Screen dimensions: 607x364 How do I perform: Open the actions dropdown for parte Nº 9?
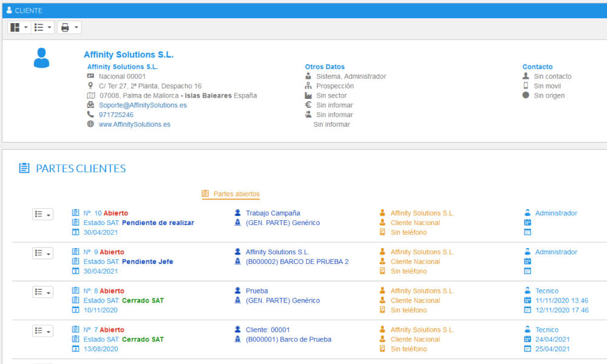pos(42,253)
